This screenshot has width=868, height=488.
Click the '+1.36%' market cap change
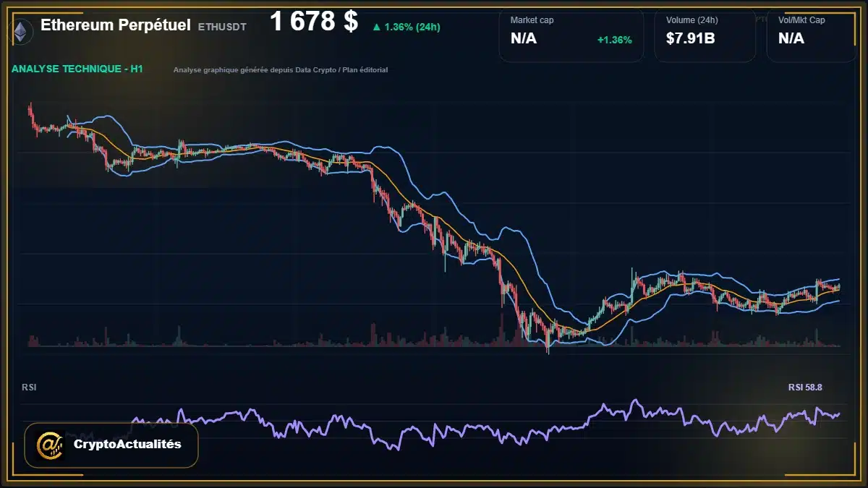615,39
